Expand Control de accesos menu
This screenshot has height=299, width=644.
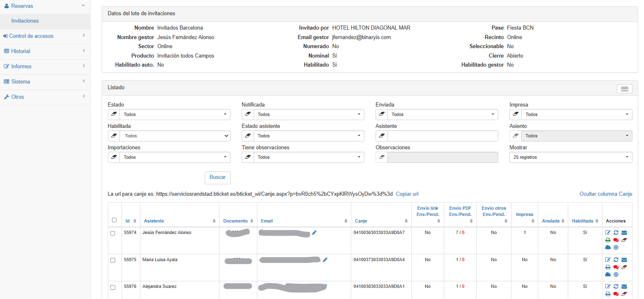[x=45, y=36]
